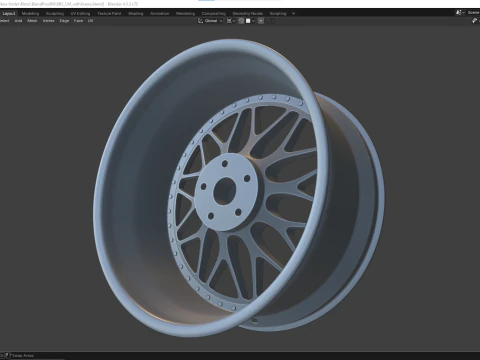Click the Swap Areas status bar hint
Image resolution: width=480 pixels, height=360 pixels.
tap(23, 356)
